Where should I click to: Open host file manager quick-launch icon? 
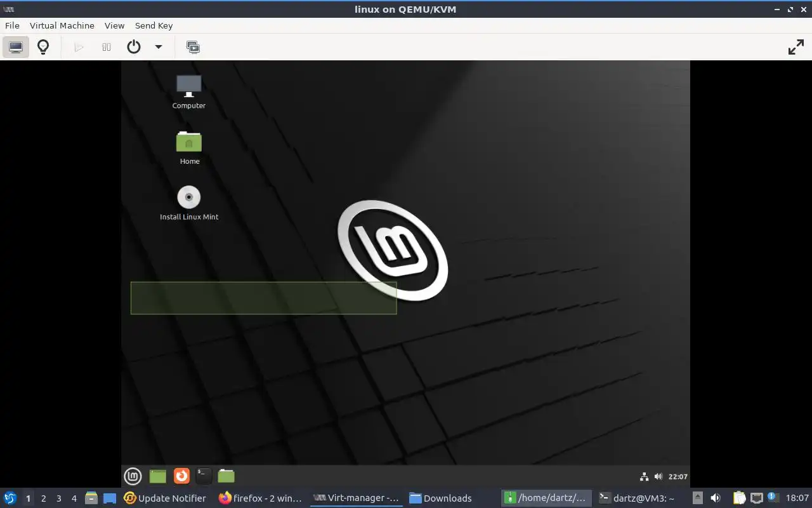point(91,498)
